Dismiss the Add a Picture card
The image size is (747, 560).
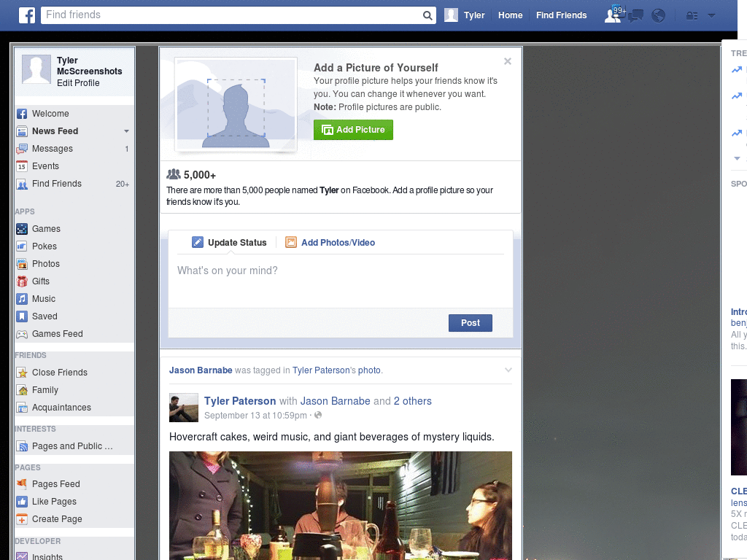coord(508,61)
